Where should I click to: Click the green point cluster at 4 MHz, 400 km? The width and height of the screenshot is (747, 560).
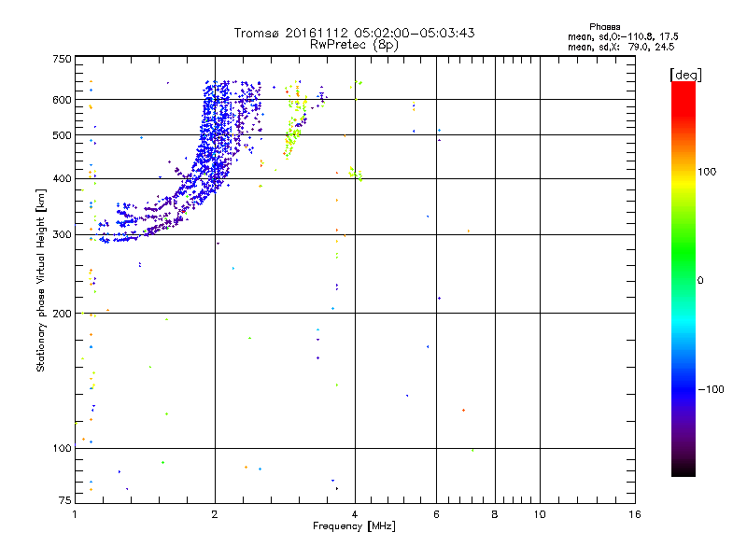(x=356, y=174)
